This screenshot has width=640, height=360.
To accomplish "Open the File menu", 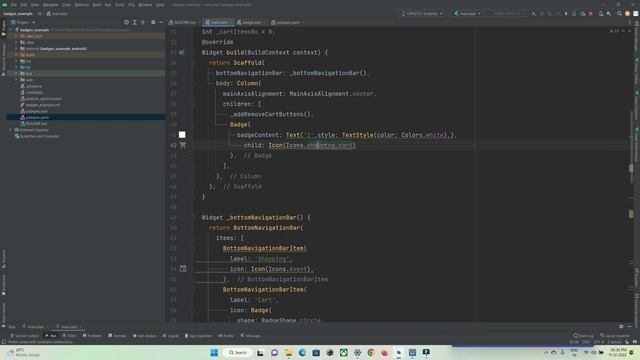I will coord(14,5).
